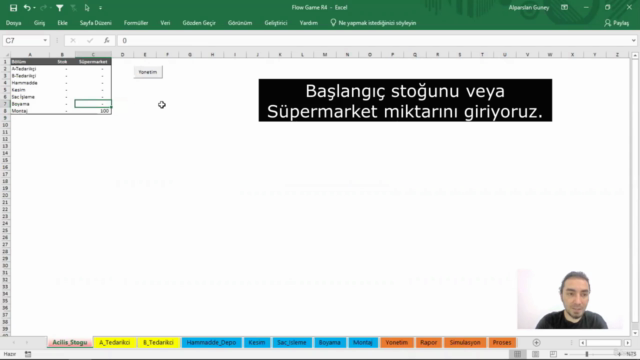Switch to the Acilis_Stogu sheet tab
This screenshot has width=640, height=360.
70,342
